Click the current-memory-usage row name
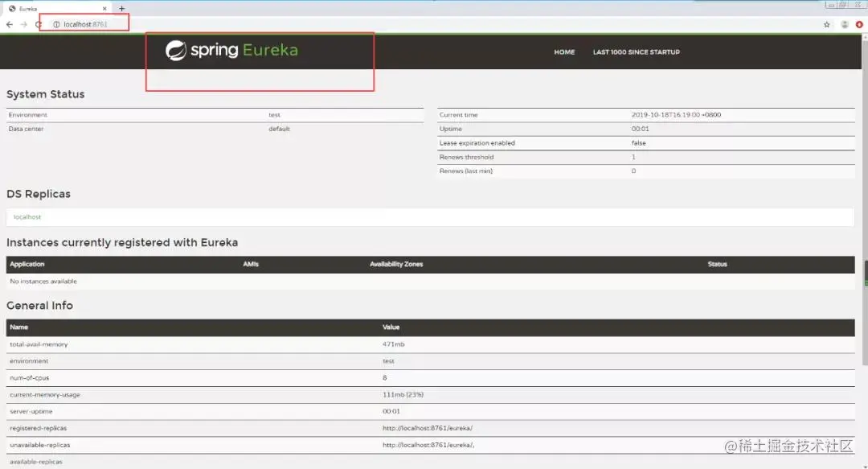Viewport: 868px width, 469px height. [45, 395]
